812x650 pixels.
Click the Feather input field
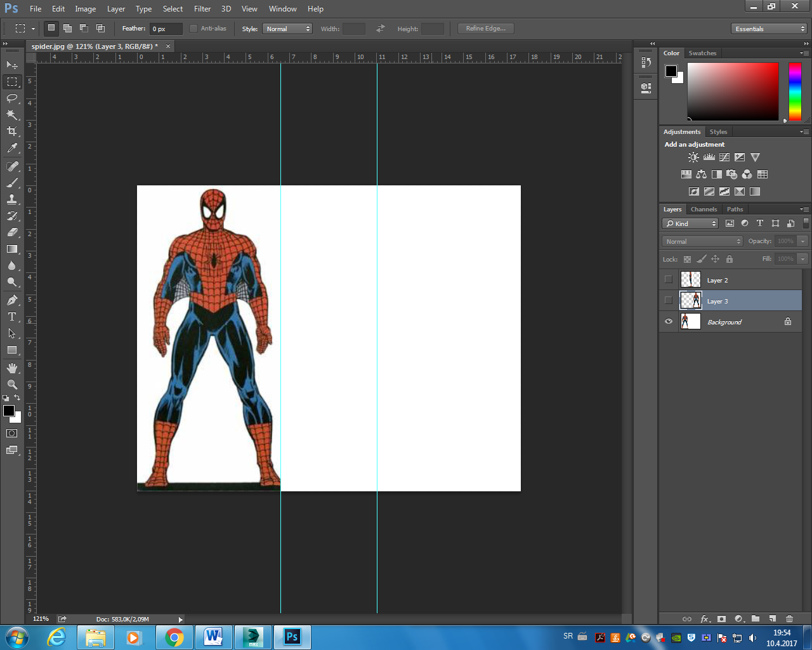pyautogui.click(x=166, y=29)
